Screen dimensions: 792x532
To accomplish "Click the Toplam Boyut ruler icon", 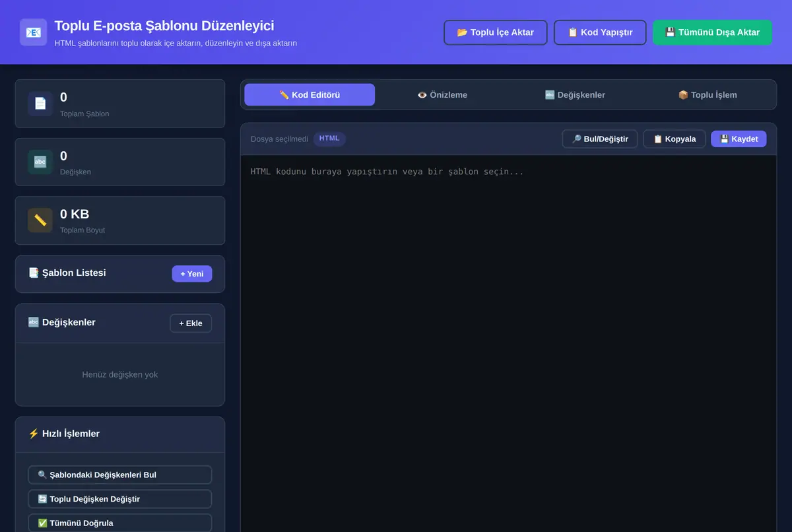I will point(40,220).
